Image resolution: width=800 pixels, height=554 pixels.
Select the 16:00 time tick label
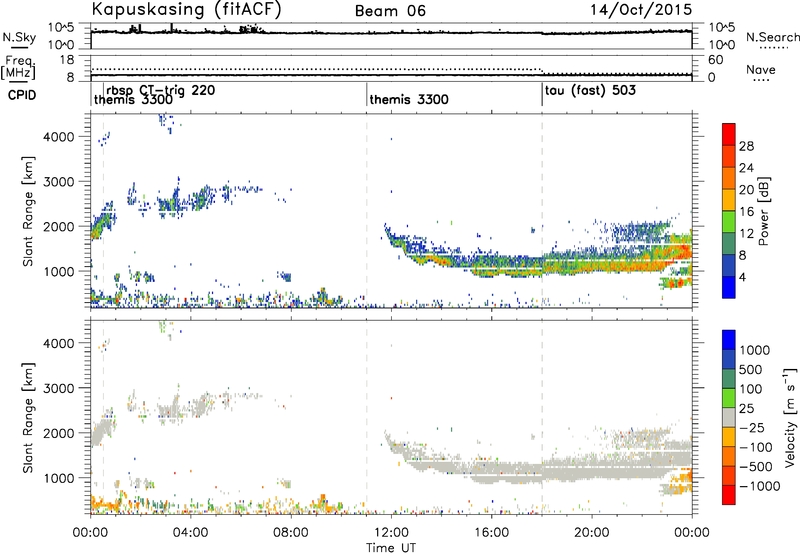coord(491,533)
